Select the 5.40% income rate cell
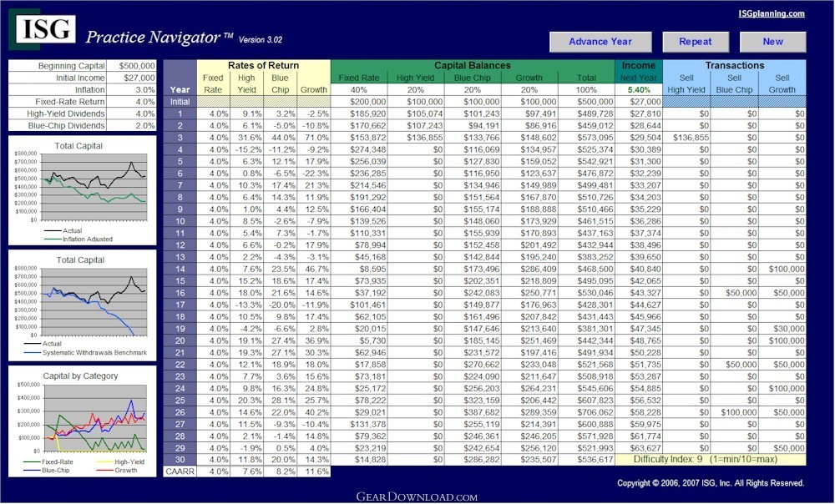The width and height of the screenshot is (835, 504). [x=639, y=90]
